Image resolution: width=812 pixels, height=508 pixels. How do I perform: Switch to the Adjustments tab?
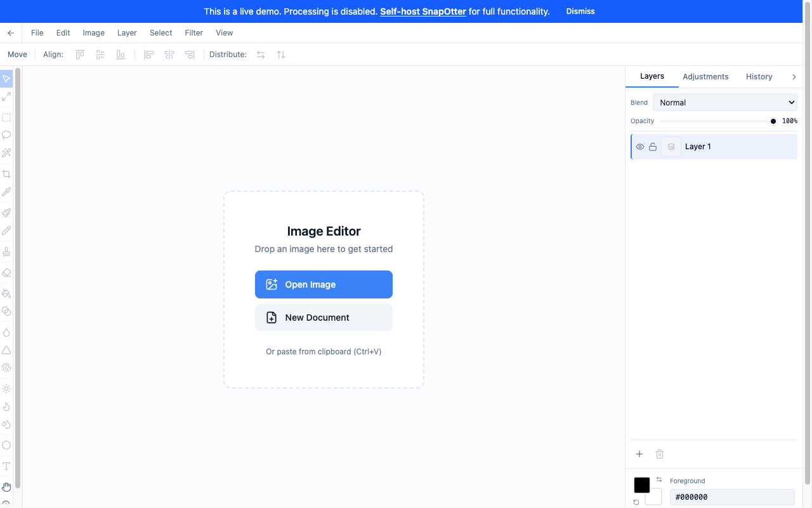(705, 77)
